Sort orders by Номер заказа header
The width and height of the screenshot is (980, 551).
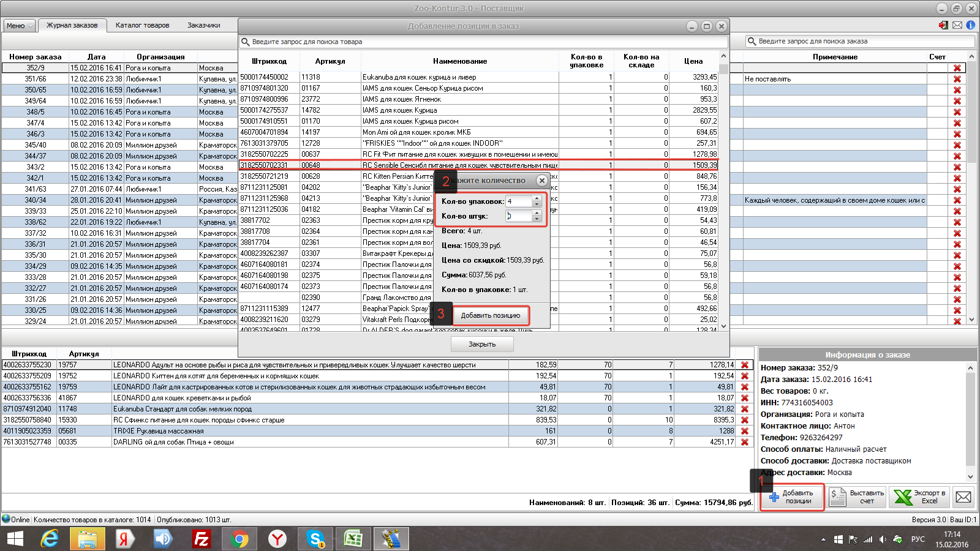coord(36,57)
